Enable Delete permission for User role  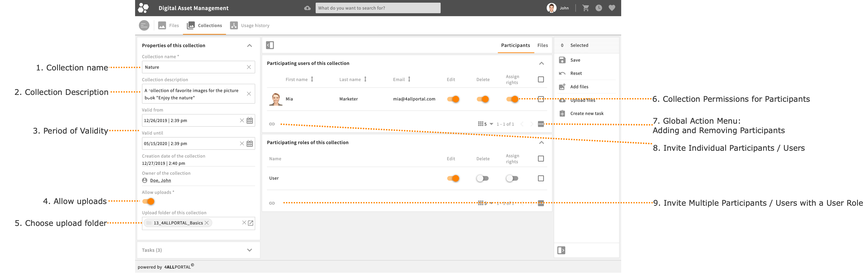pyautogui.click(x=482, y=178)
